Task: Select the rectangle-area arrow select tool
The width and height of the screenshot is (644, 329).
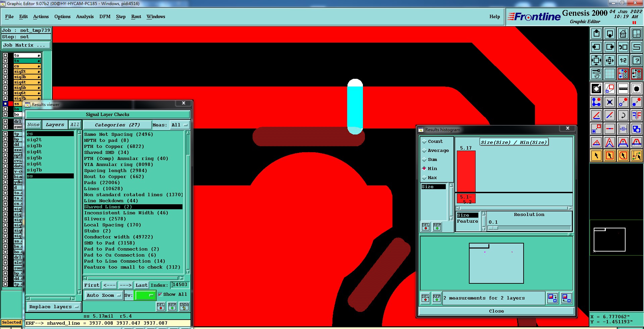Action: [610, 156]
